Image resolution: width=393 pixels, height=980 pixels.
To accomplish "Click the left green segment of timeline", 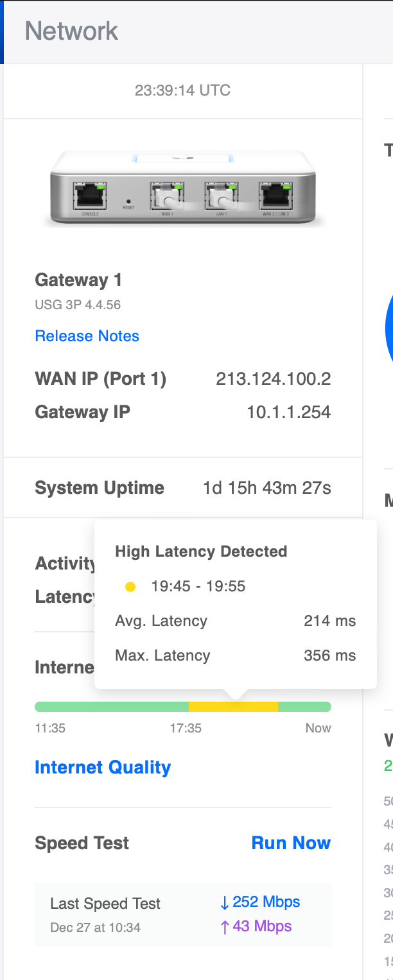I will click(x=111, y=707).
